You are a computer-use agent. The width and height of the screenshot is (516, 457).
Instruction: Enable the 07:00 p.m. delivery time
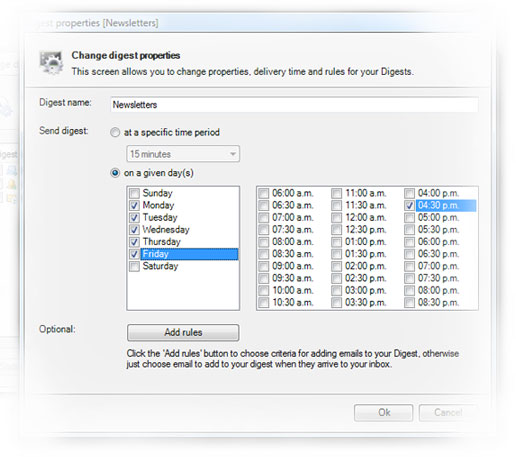pyautogui.click(x=409, y=266)
